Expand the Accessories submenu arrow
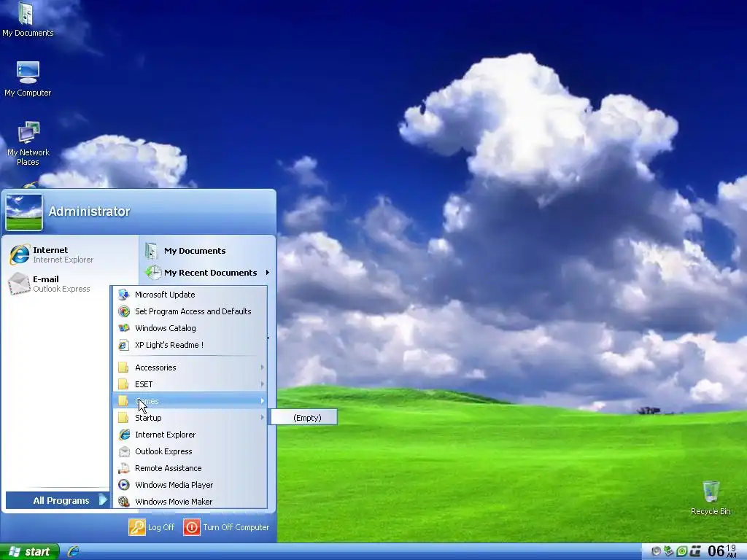The image size is (747, 560). pyautogui.click(x=262, y=367)
